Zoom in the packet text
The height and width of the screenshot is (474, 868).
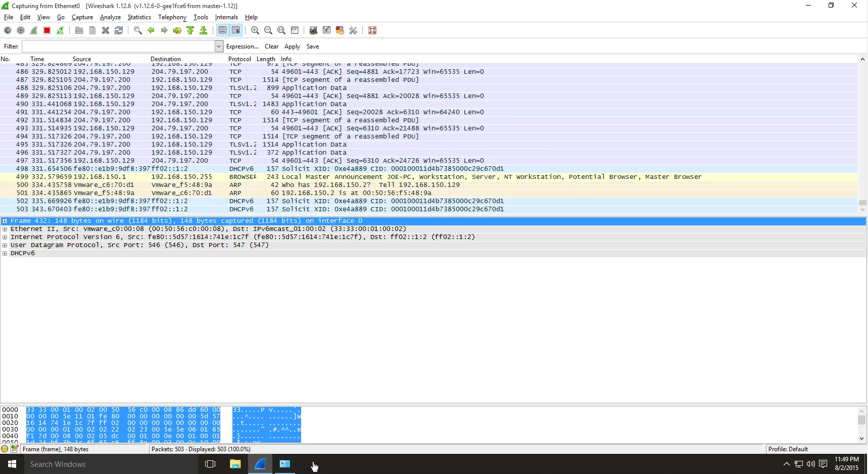(255, 30)
